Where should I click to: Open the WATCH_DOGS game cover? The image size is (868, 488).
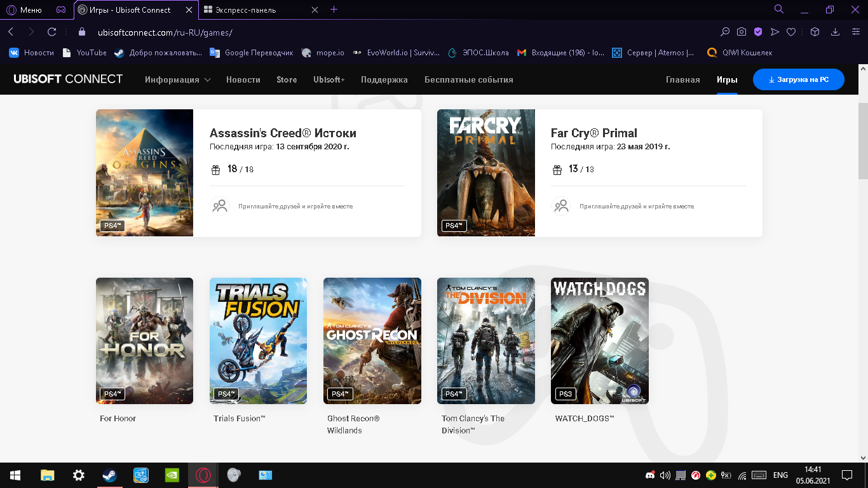pyautogui.click(x=600, y=341)
